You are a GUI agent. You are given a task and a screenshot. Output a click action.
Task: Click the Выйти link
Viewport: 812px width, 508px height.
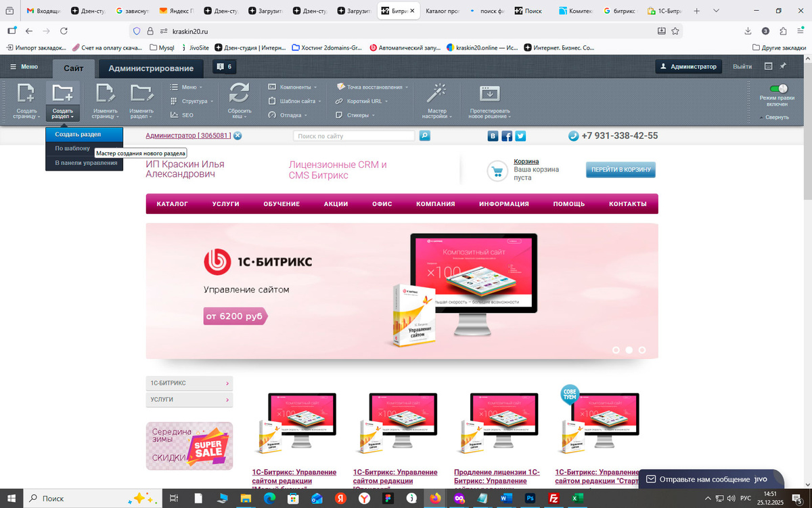click(x=742, y=66)
